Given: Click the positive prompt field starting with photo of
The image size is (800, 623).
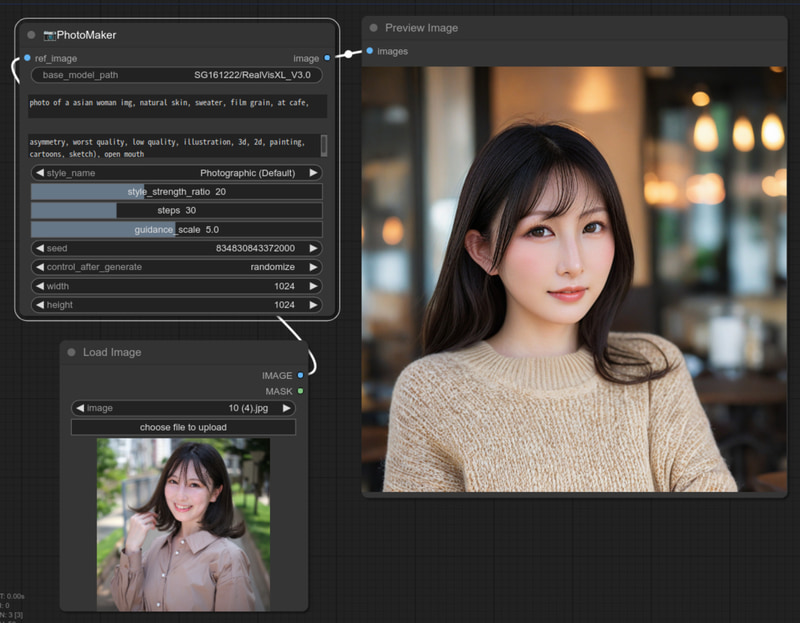Looking at the screenshot, I should pos(175,104).
